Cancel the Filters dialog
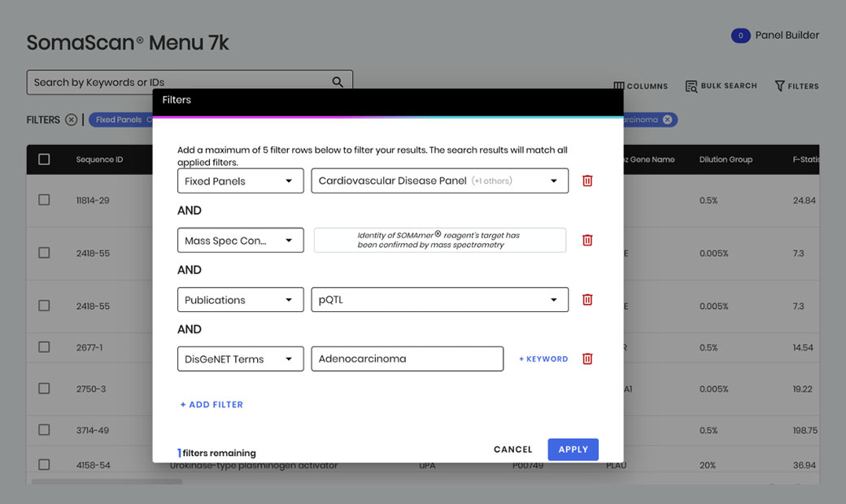This screenshot has height=504, width=846. 512,450
